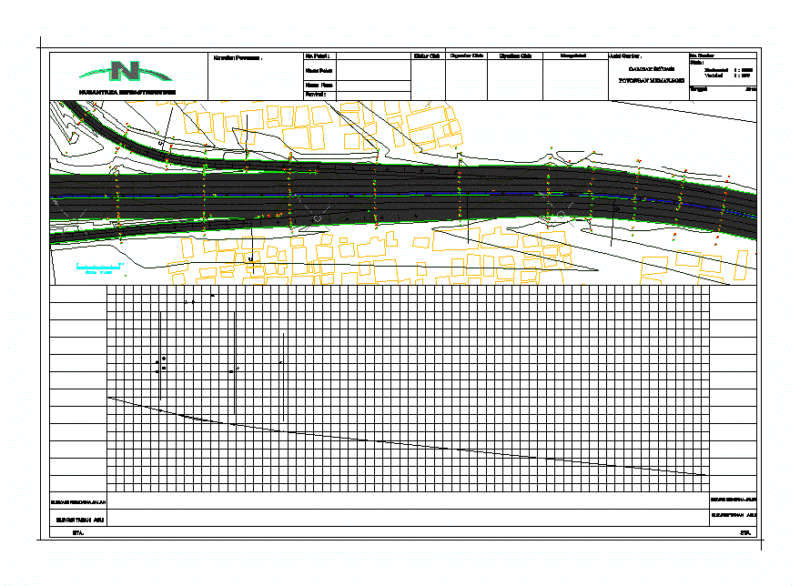Click the 'Revisi :' label in title block
Image resolution: width=800 pixels, height=586 pixels.
(315, 95)
